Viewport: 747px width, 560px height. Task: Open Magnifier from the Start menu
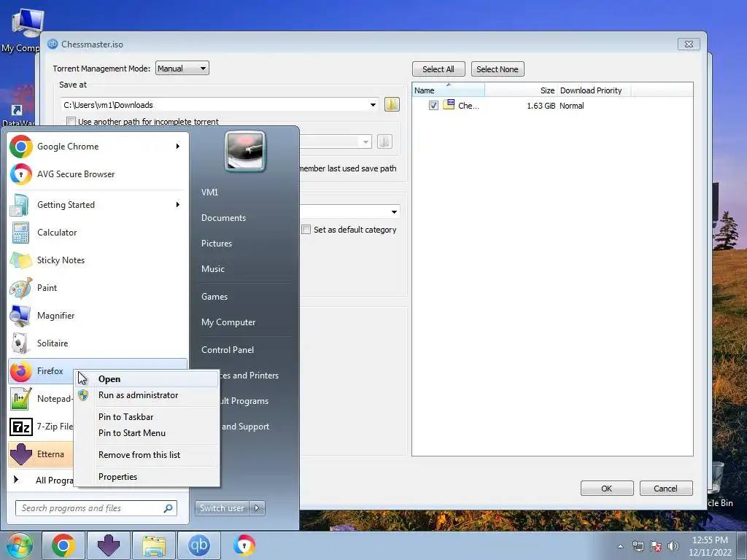point(98,315)
